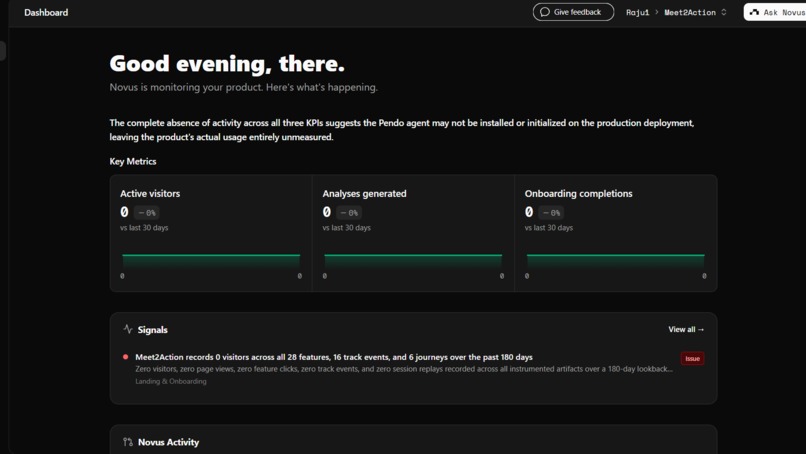The width and height of the screenshot is (806, 454).
Task: Open the Onboarding completions metric card
Action: pos(615,233)
